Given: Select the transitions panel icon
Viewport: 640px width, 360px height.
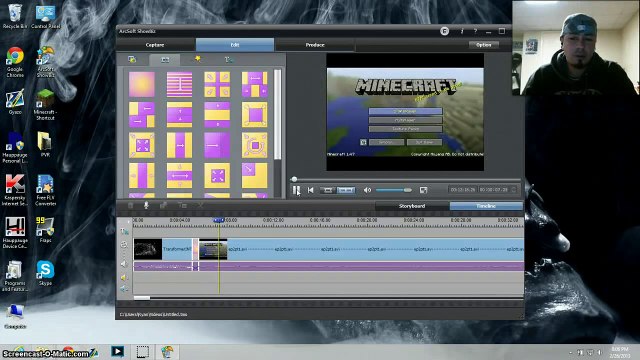Looking at the screenshot, I should pos(165,60).
